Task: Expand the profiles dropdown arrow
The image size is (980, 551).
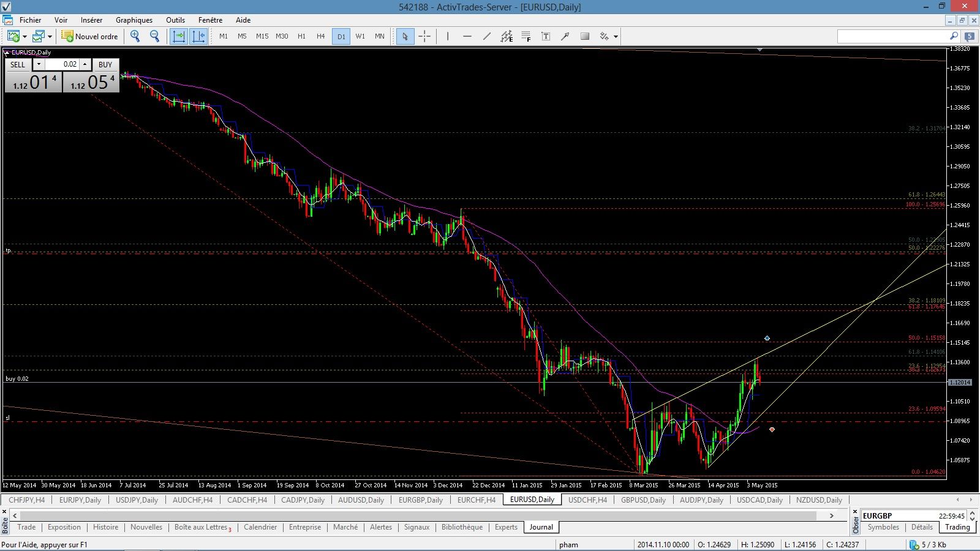Action: [x=50, y=37]
